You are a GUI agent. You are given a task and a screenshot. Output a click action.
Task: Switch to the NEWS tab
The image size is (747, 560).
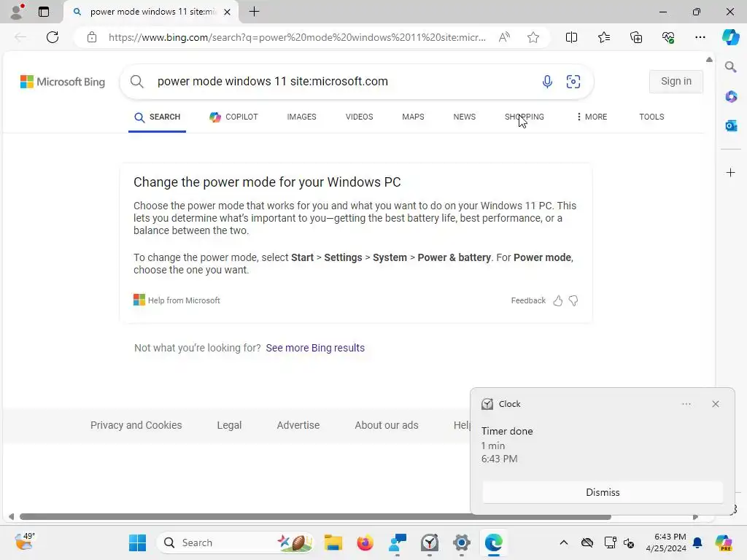pyautogui.click(x=465, y=117)
